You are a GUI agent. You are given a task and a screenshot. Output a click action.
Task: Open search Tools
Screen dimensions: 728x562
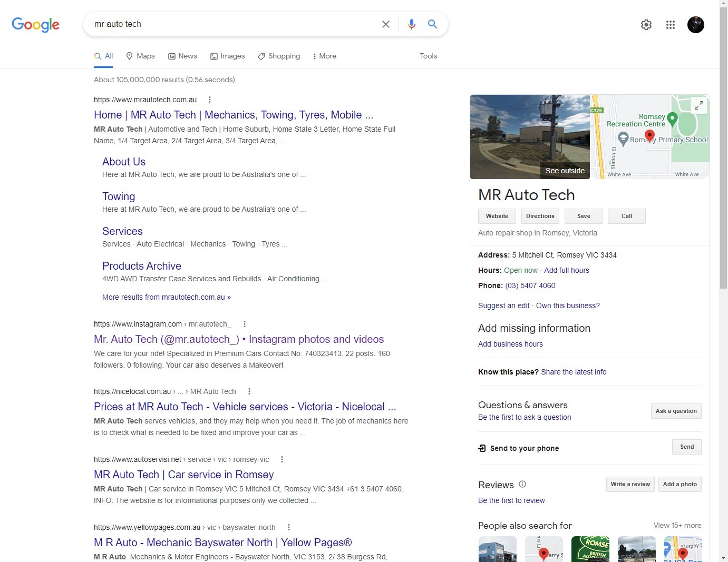pyautogui.click(x=428, y=56)
